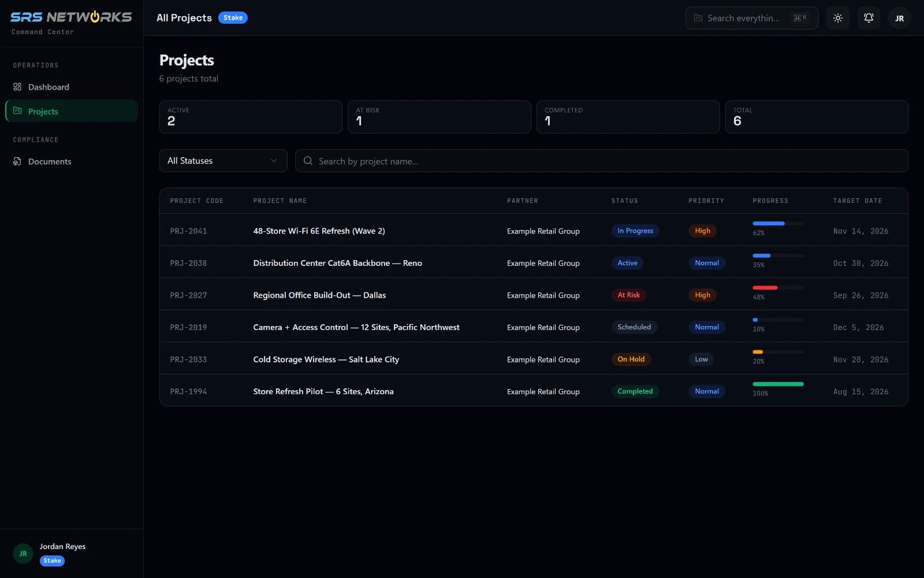The image size is (924, 578).
Task: Open project 48-Store Wi-Fi 6E Refresh (Wave 2)
Action: click(x=319, y=231)
